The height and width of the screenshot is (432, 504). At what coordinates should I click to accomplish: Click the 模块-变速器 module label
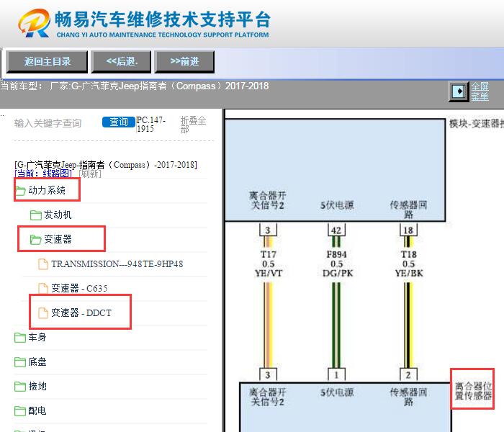(477, 123)
